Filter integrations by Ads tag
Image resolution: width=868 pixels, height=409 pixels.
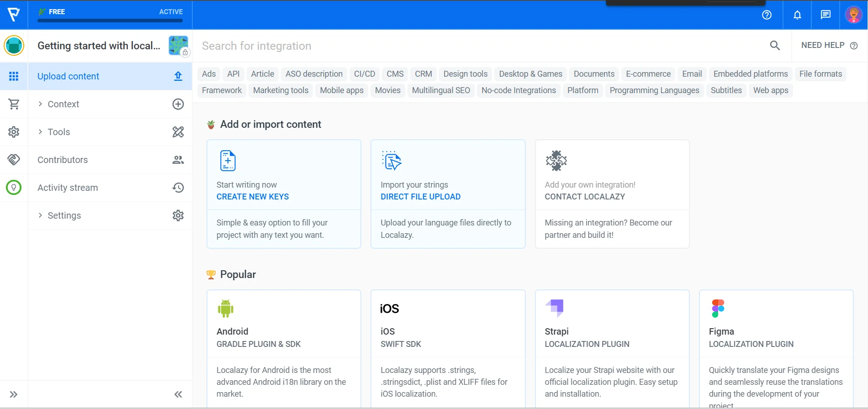pyautogui.click(x=209, y=74)
